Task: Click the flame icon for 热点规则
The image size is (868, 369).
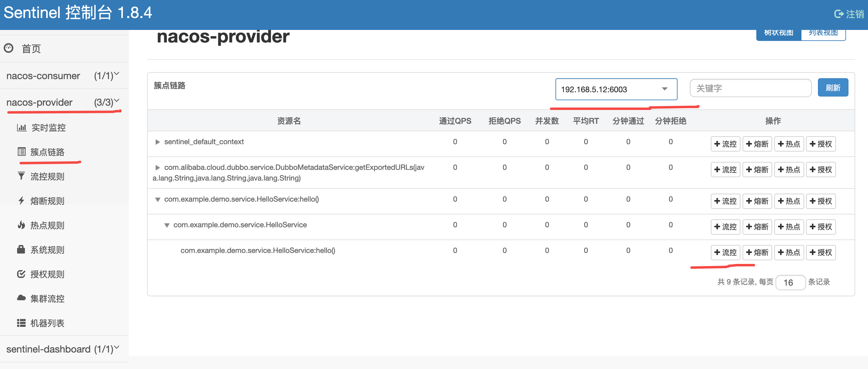Action: (21, 225)
